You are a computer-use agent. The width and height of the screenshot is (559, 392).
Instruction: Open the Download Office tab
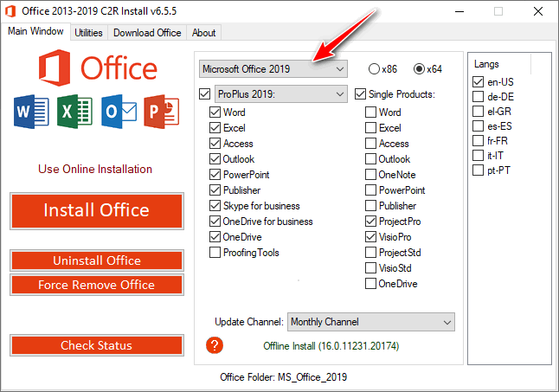pyautogui.click(x=147, y=33)
